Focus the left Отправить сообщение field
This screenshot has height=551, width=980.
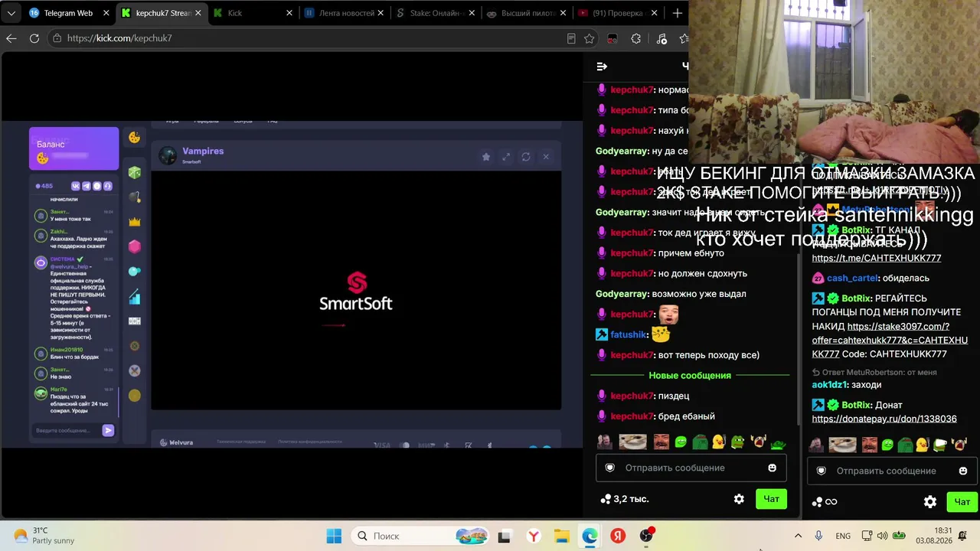[x=691, y=468]
